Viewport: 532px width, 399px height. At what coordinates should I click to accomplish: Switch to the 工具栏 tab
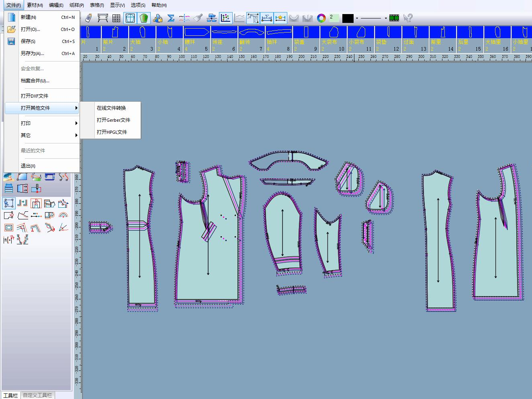coord(10,395)
